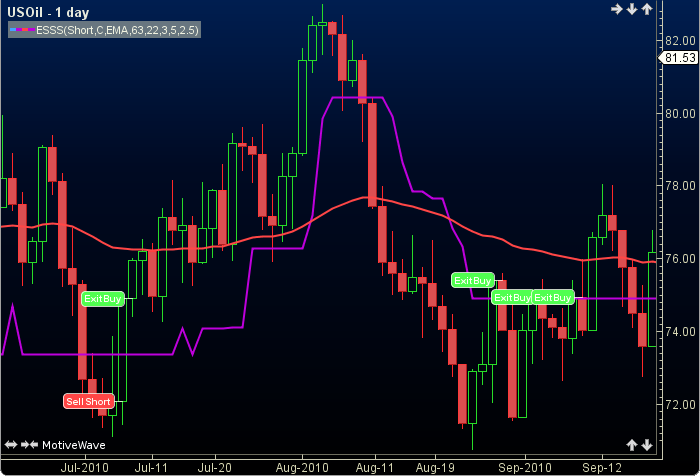Click the right arrow icon at chart top

(x=617, y=9)
